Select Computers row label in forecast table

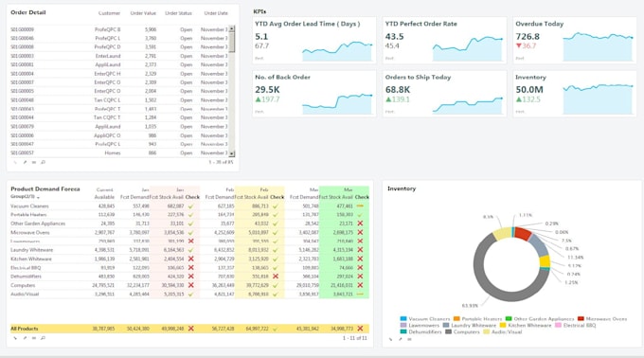[x=23, y=285]
